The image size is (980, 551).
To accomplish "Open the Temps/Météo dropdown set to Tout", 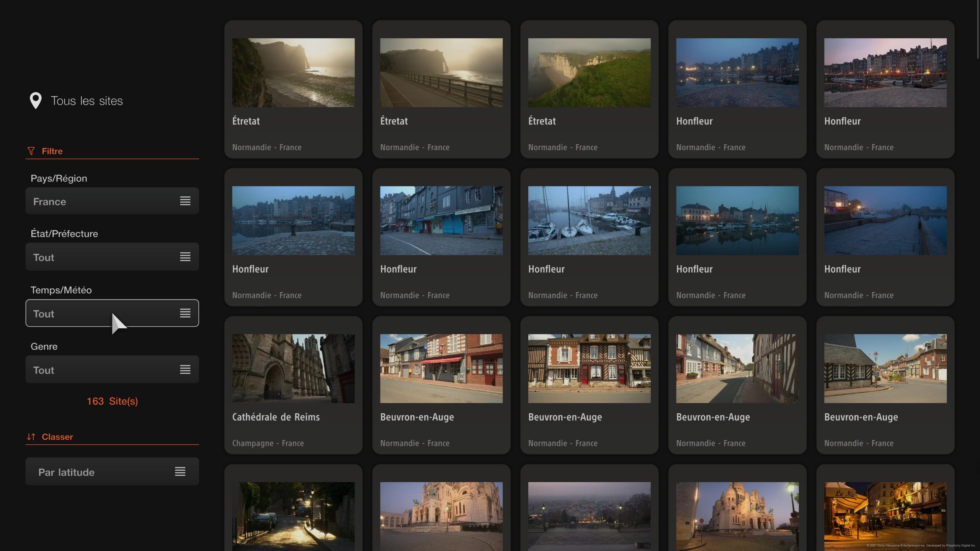I will point(112,313).
